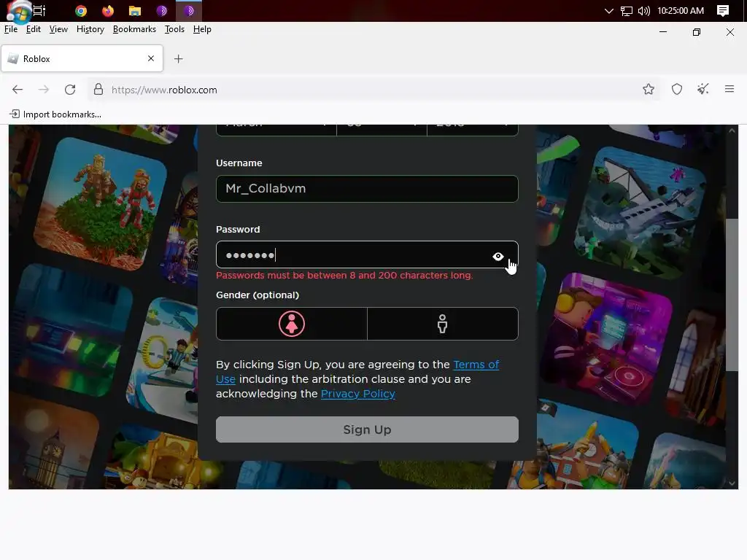Select the male gender option
This screenshot has width=747, height=560.
tap(443, 324)
